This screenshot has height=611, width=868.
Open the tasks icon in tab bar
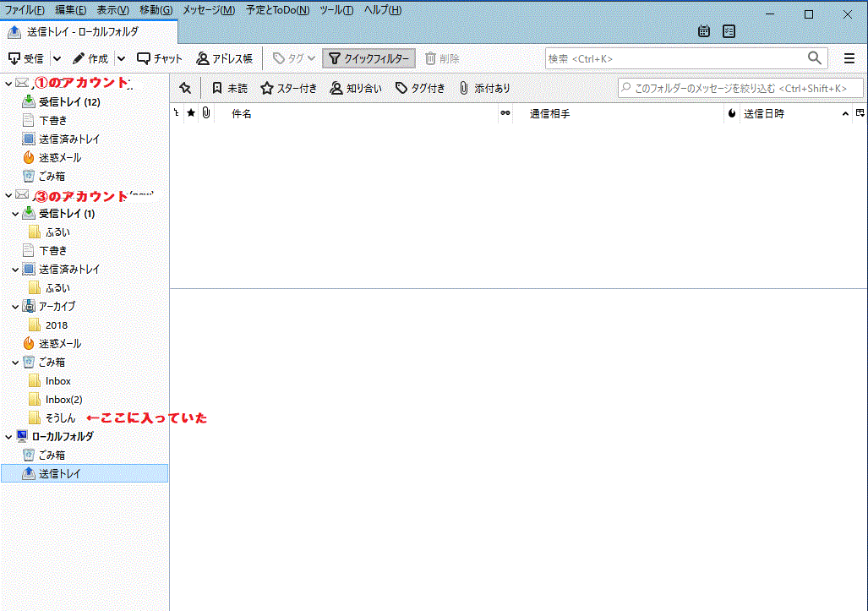tap(729, 31)
